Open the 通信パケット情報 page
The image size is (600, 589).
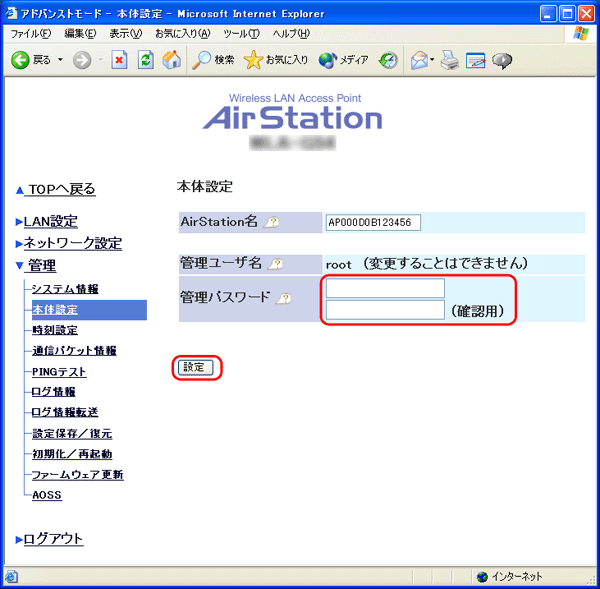click(x=74, y=351)
